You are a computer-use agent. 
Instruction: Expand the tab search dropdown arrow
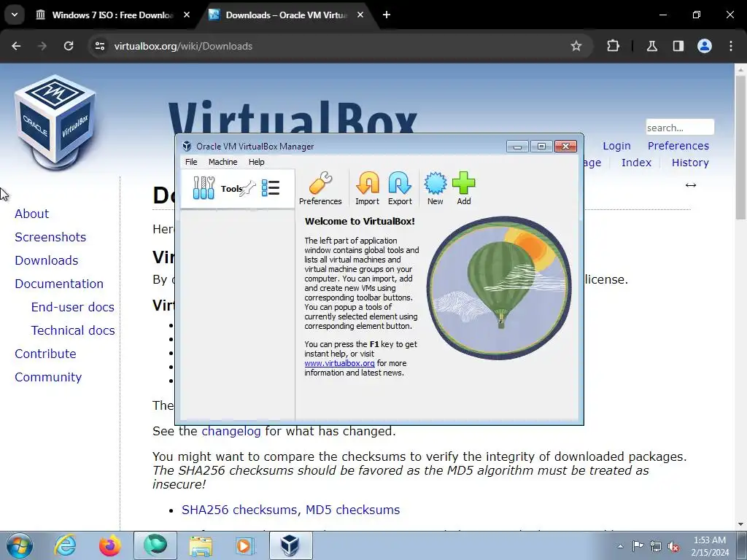pyautogui.click(x=15, y=15)
